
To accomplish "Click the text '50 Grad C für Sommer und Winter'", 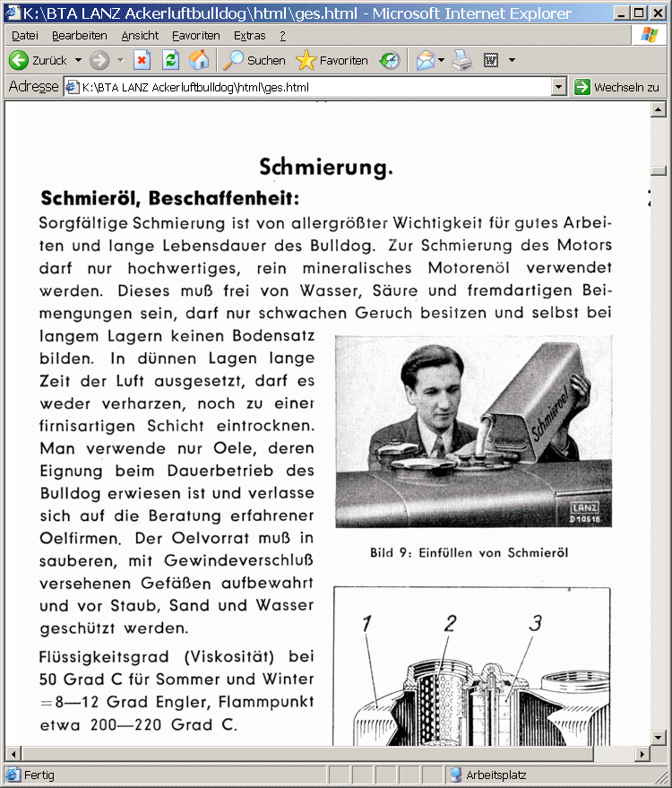I will (x=177, y=680).
